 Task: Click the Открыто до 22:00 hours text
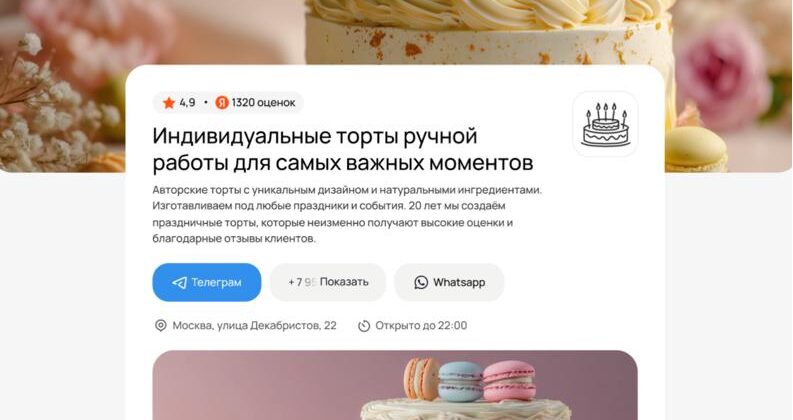(x=421, y=325)
